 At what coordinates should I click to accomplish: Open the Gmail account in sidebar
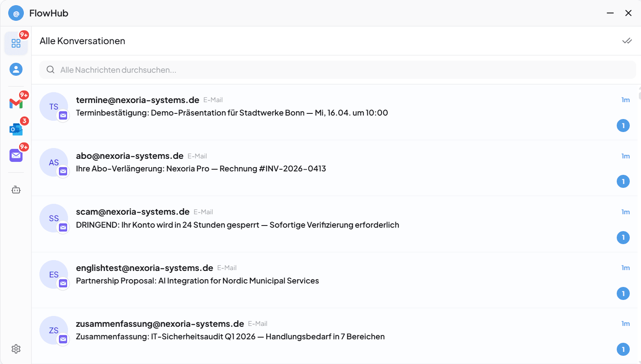pos(16,103)
